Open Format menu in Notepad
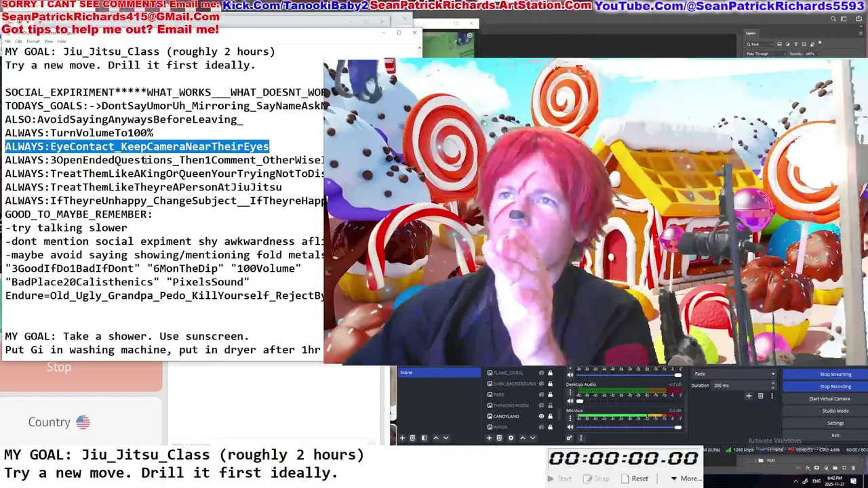The image size is (868, 488). (x=33, y=41)
